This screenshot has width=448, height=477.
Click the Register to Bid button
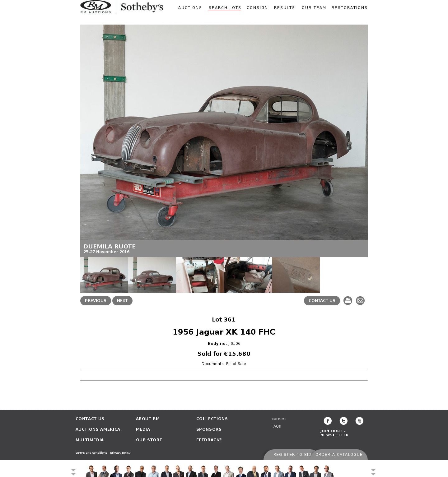pyautogui.click(x=292, y=455)
